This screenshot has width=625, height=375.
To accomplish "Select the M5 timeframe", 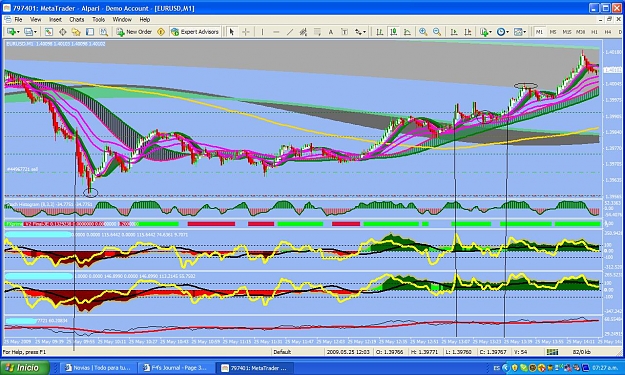I will pyautogui.click(x=553, y=32).
